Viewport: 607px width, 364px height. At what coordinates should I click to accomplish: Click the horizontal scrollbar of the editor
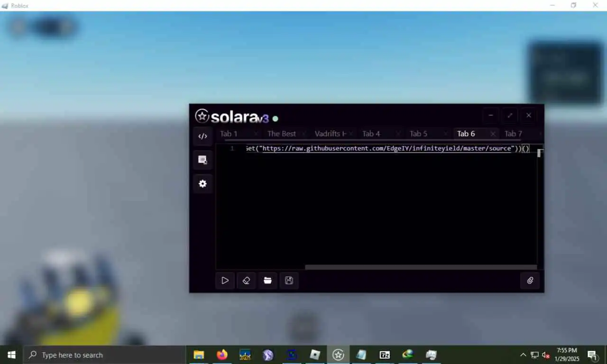point(421,267)
